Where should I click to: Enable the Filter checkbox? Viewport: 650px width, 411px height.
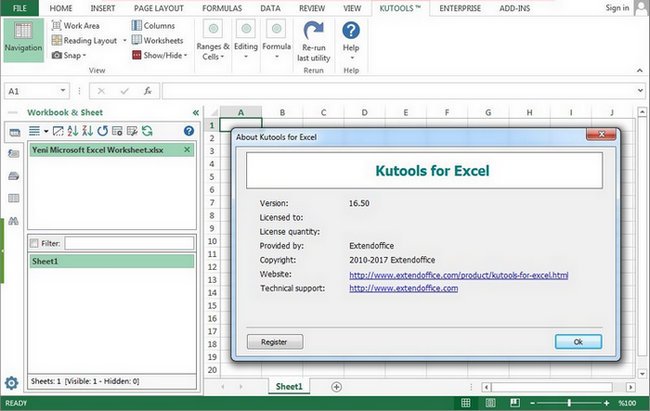pos(34,243)
